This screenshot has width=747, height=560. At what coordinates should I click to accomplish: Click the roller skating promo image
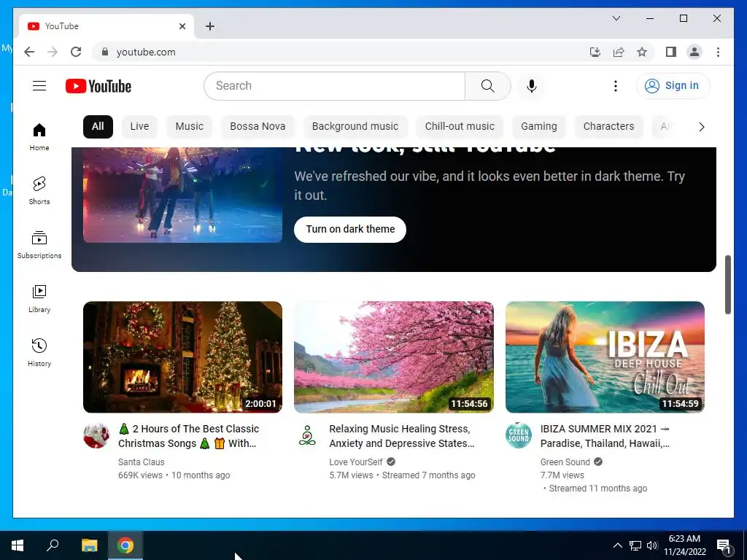182,195
